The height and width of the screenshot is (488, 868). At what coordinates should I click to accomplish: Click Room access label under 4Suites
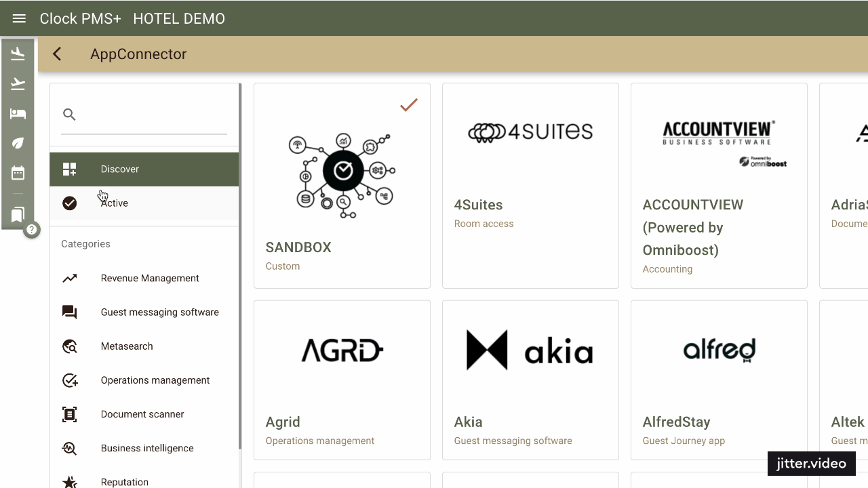coord(484,224)
